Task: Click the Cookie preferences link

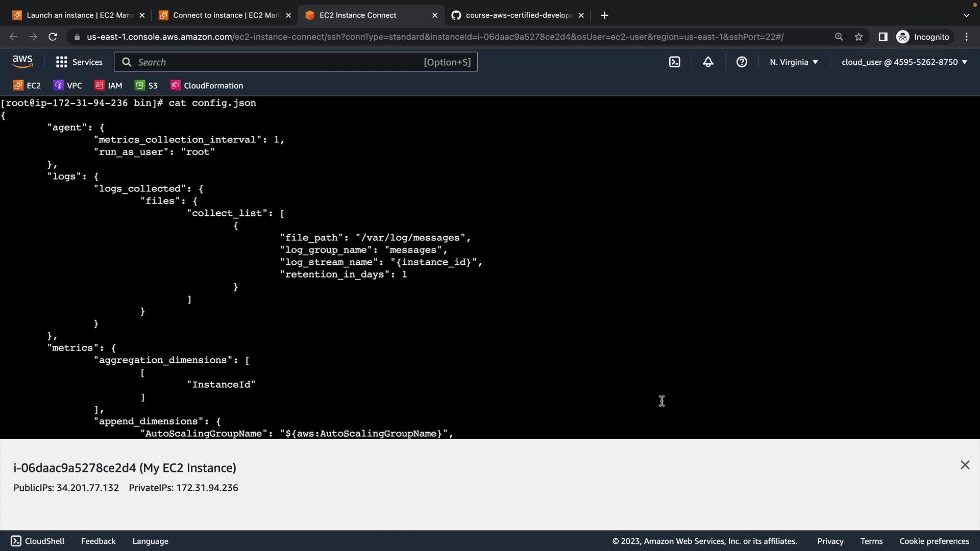Action: [x=934, y=541]
